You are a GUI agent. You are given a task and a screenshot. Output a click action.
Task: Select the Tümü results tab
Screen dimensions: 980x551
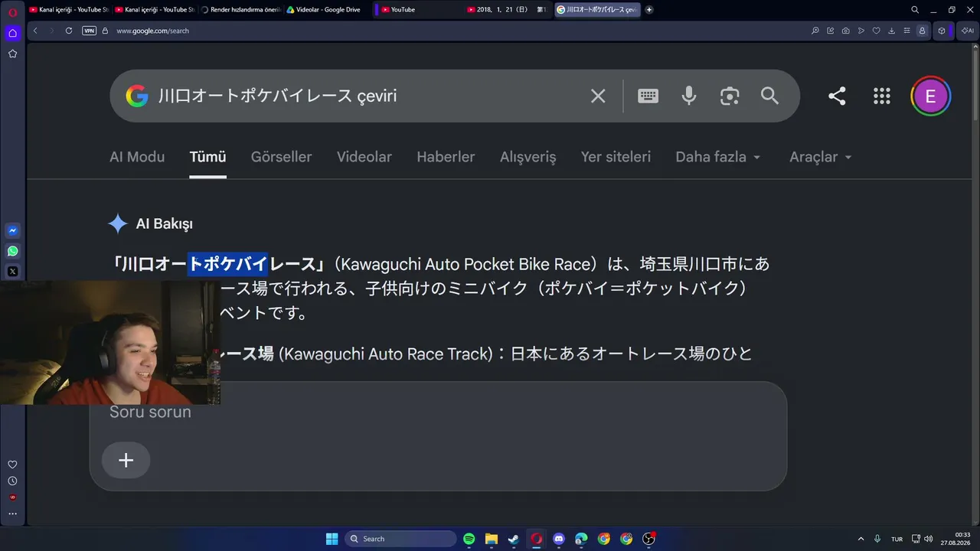[207, 157]
